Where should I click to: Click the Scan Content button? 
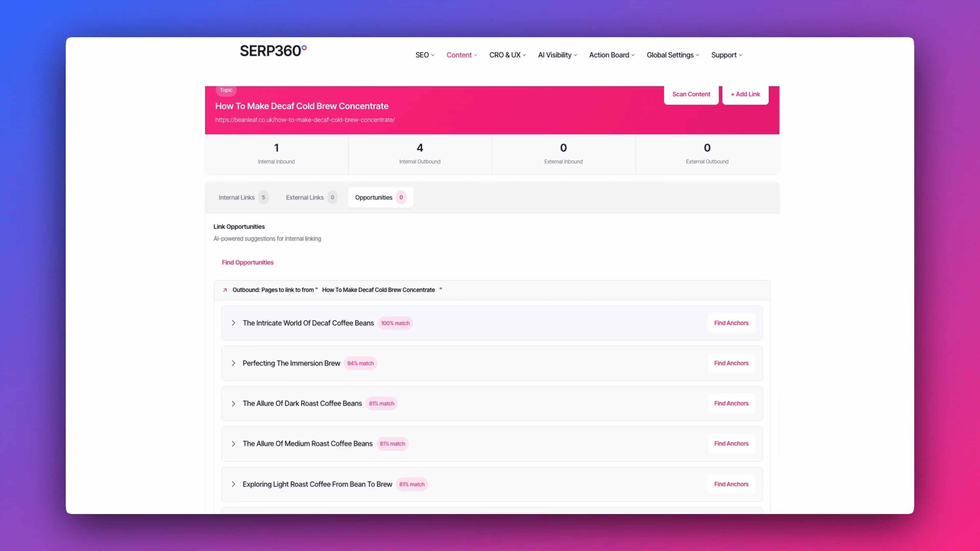coord(691,94)
